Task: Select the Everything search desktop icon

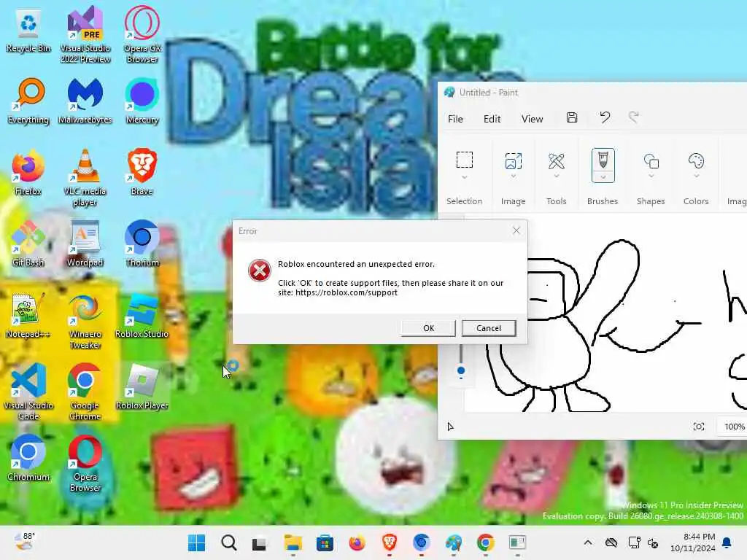Action: click(x=28, y=101)
